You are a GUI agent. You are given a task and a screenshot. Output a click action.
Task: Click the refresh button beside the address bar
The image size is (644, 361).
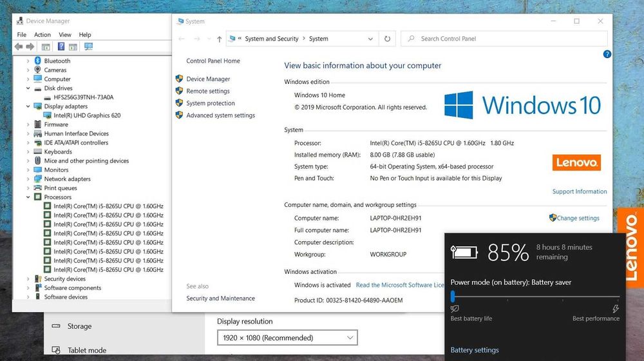pyautogui.click(x=387, y=39)
